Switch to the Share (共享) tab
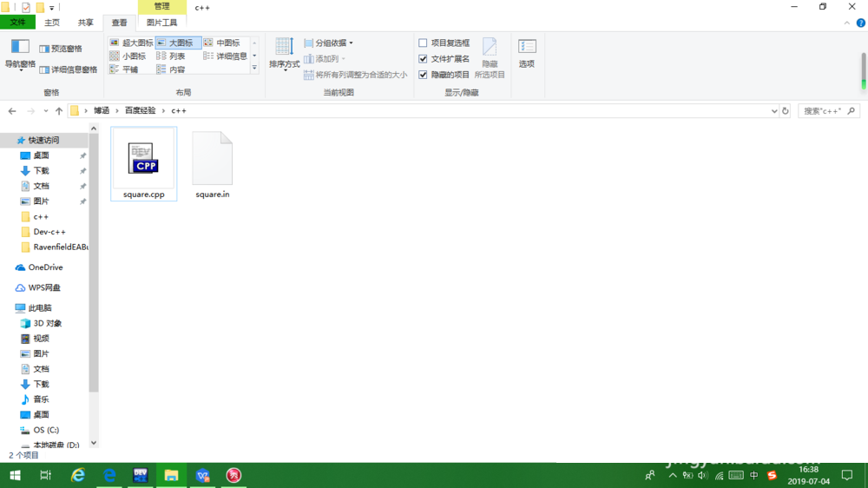868x488 pixels. [x=85, y=23]
